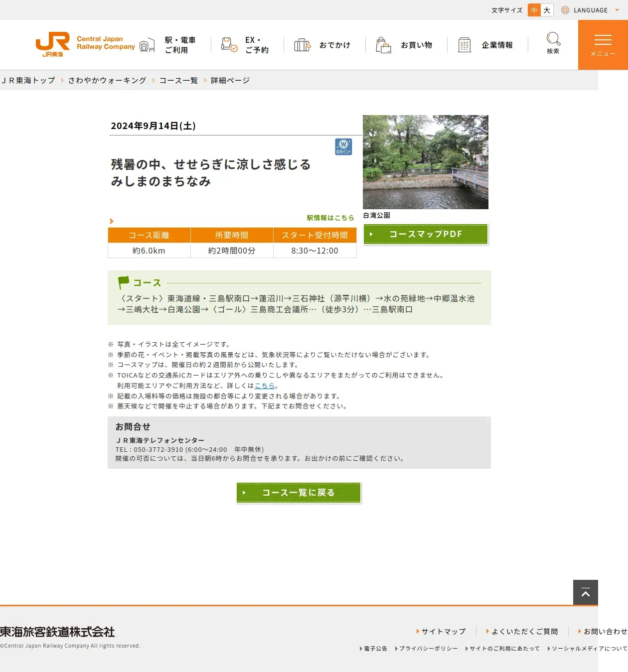Open the お問い合わせ footer link
This screenshot has height=672, width=628.
(605, 631)
